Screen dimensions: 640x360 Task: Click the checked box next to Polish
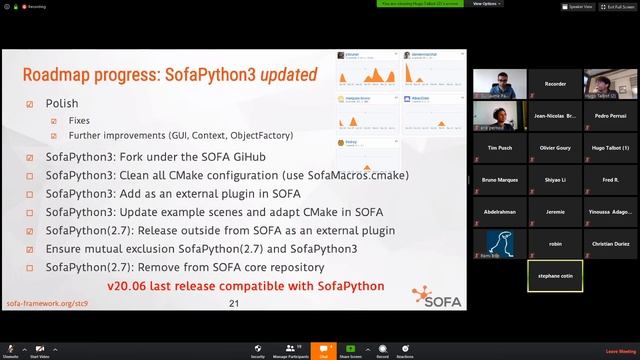pyautogui.click(x=29, y=104)
